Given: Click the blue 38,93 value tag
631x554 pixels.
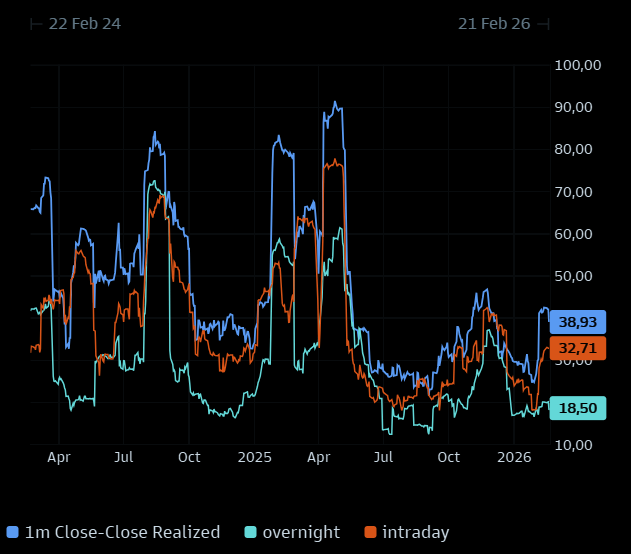Looking at the screenshot, I should click(578, 323).
